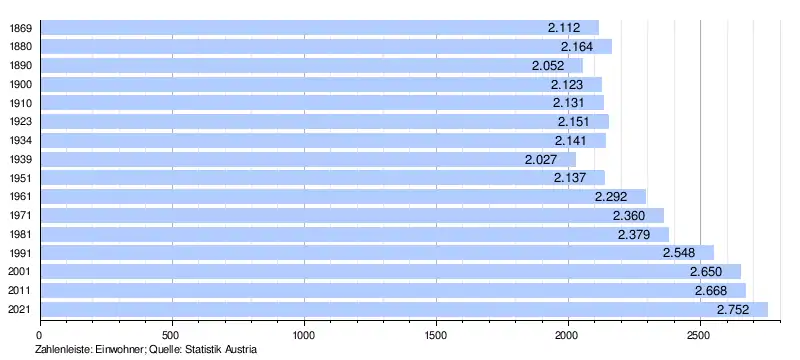This screenshot has width=800, height=360.
Task: Click the 1971 bar showing 2.360
Action: pos(352,215)
